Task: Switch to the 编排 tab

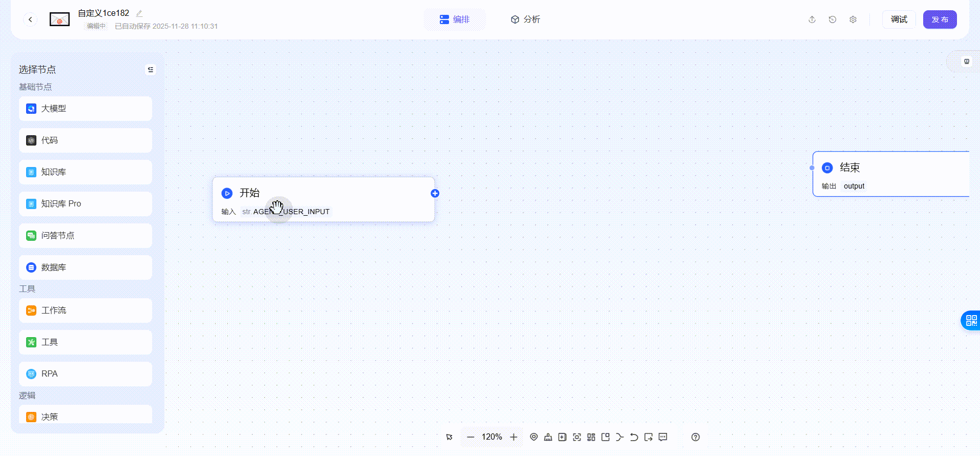Action: (455, 19)
